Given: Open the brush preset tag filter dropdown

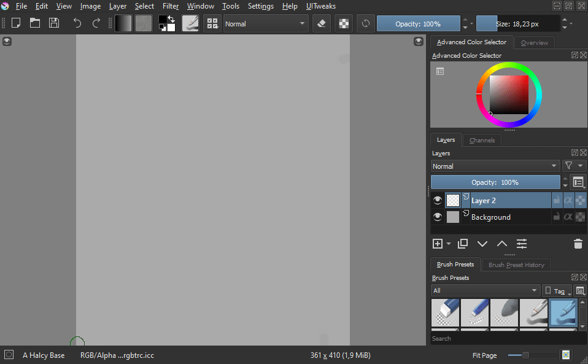Looking at the screenshot, I should (485, 290).
